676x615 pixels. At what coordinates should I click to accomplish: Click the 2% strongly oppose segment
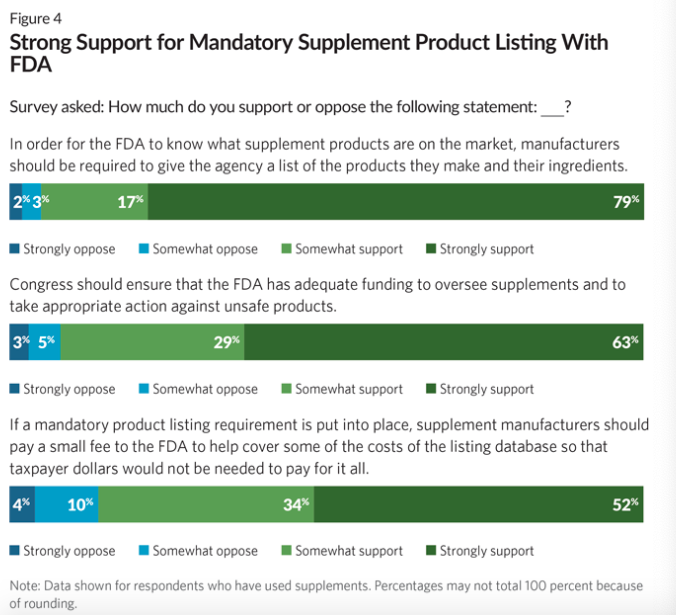point(16,202)
